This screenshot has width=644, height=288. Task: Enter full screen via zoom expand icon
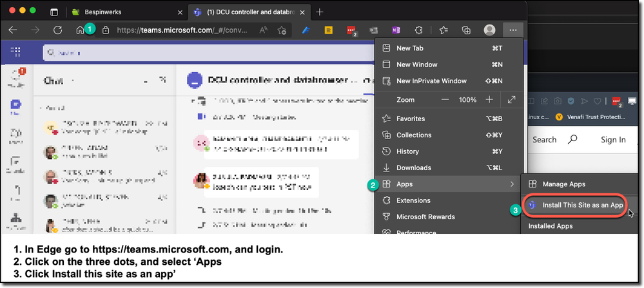[511, 100]
